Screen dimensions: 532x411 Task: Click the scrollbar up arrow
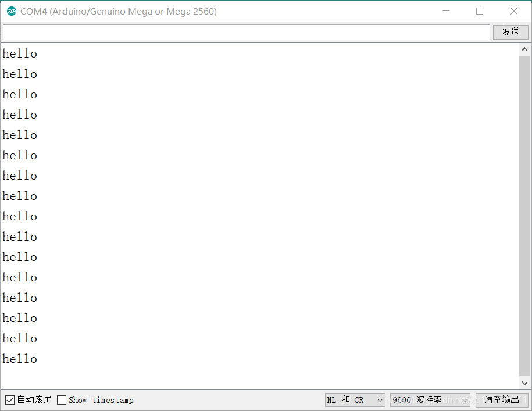[x=524, y=49]
